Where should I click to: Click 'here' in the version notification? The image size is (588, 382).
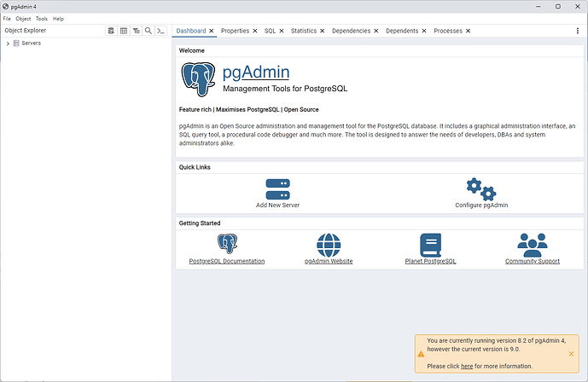(x=467, y=367)
